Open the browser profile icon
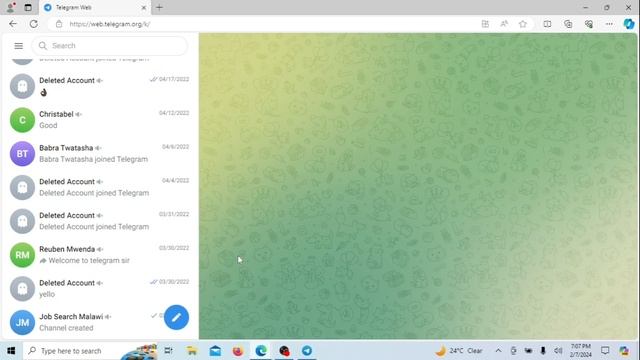This screenshot has height=360, width=640. pos(10,7)
